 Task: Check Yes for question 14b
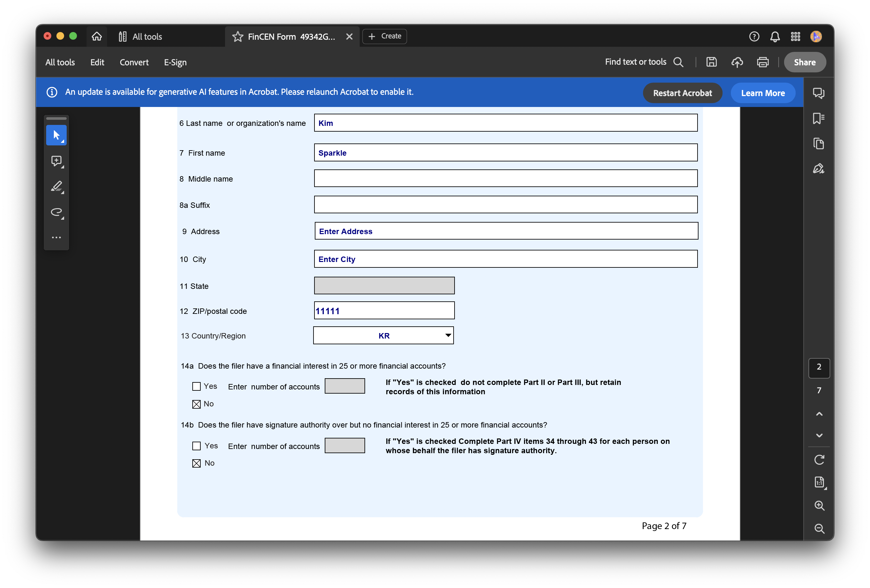point(196,446)
